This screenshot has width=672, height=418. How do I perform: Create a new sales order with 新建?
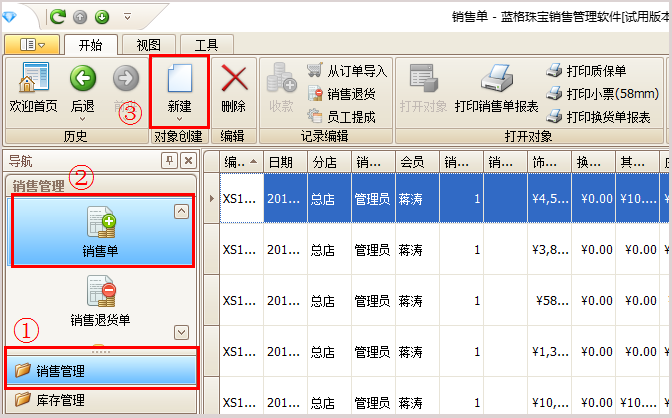[180, 88]
